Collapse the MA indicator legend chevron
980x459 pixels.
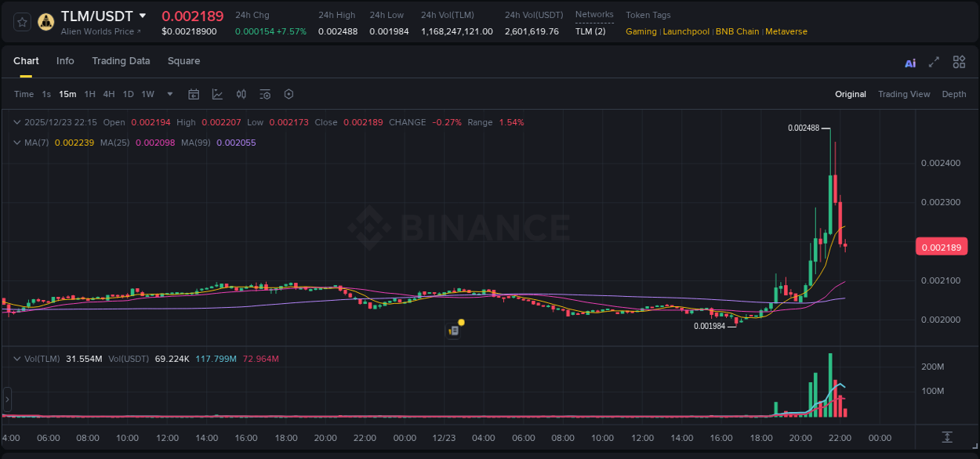[x=17, y=143]
